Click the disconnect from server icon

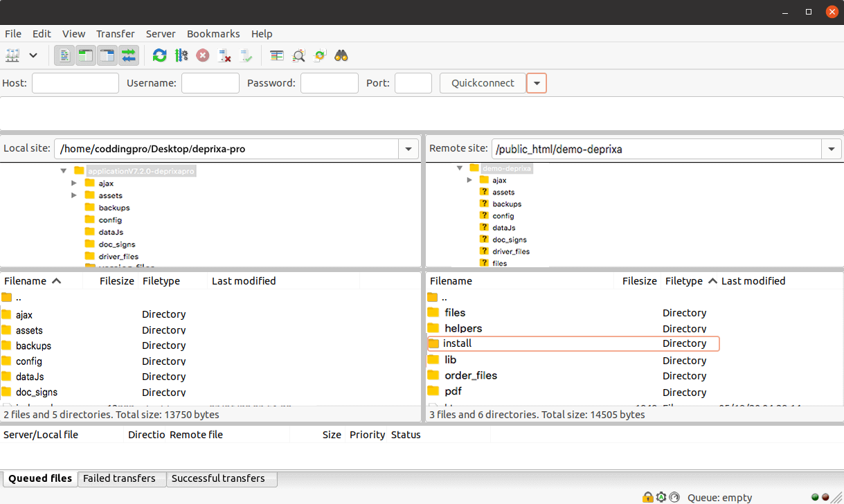pyautogui.click(x=224, y=55)
